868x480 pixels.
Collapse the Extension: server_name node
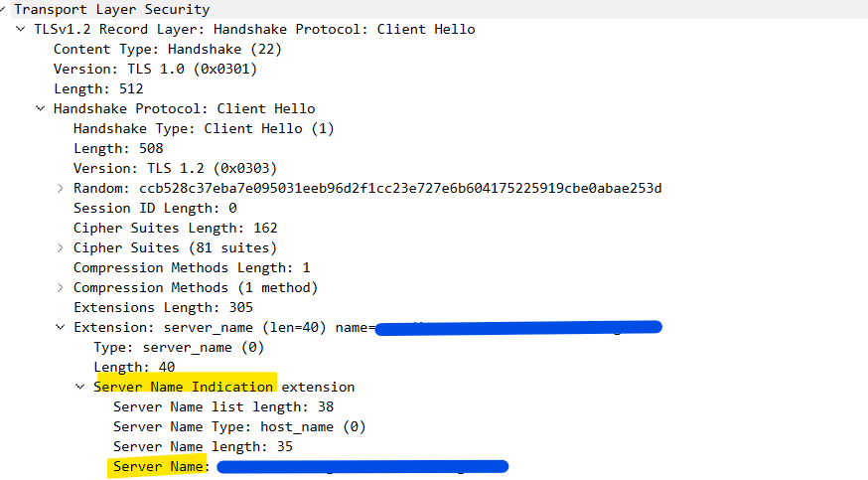[x=61, y=327]
